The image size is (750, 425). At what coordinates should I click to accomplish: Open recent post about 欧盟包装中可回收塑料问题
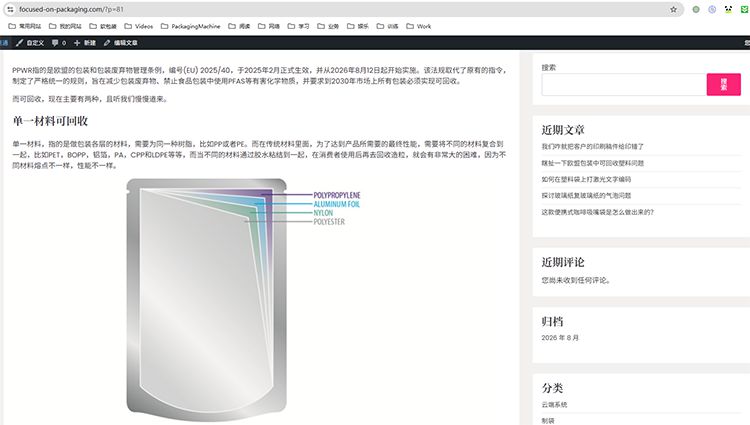coord(592,163)
